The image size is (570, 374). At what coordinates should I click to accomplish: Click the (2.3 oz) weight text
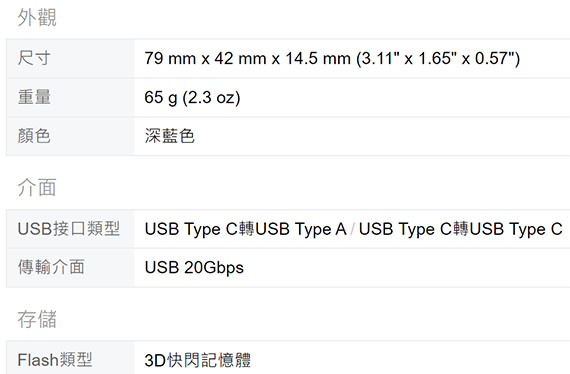(211, 97)
